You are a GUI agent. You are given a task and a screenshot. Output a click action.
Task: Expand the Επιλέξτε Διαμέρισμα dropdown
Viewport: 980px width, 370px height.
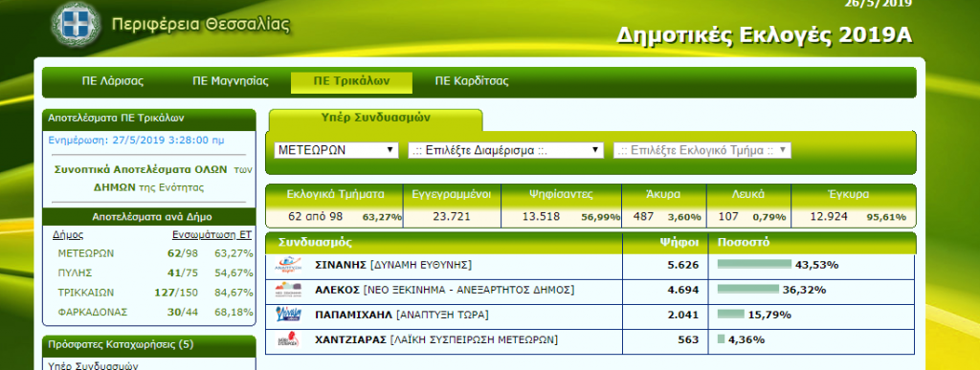[x=505, y=150]
